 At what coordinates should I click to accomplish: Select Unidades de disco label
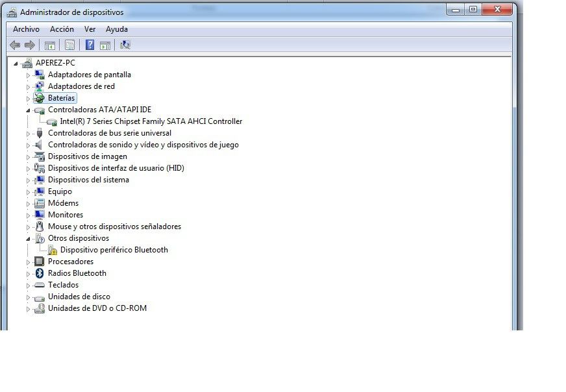[79, 297]
